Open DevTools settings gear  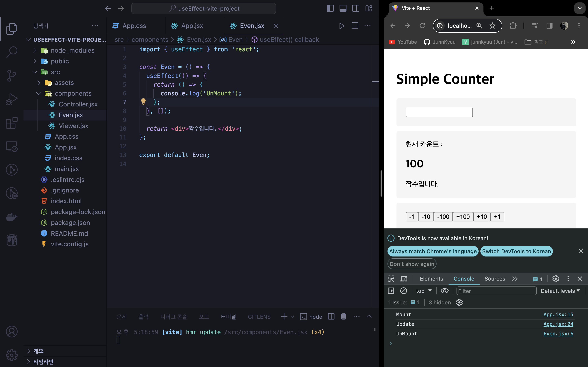point(556,279)
